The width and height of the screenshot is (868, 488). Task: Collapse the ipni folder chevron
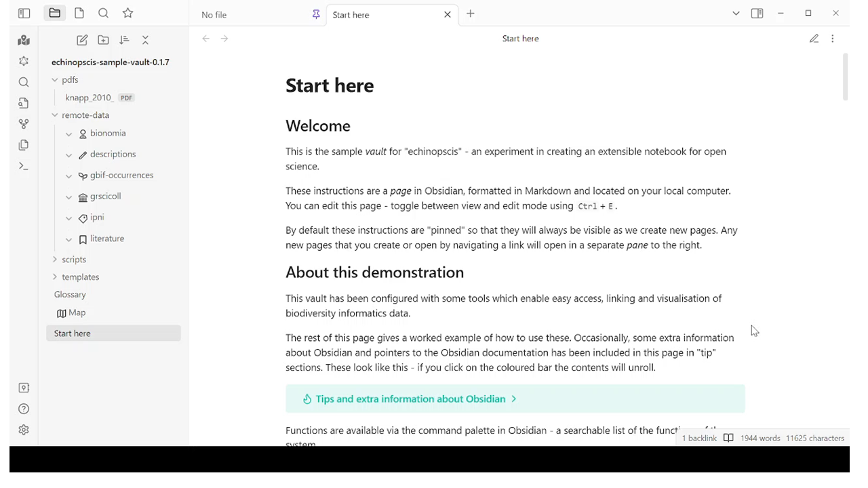[68, 218]
